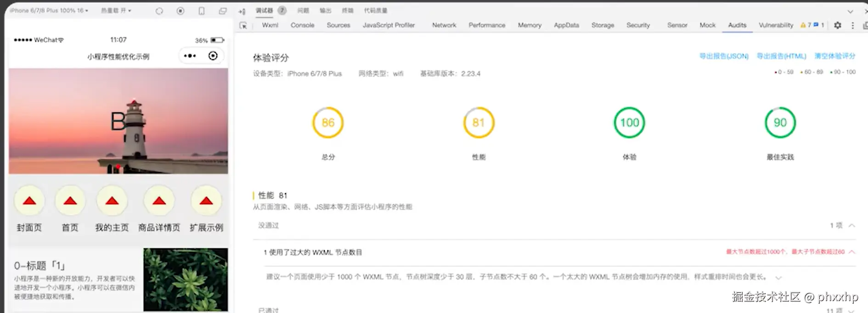This screenshot has width=868, height=313.
Task: Click the total score 86 gauge
Action: click(x=328, y=123)
